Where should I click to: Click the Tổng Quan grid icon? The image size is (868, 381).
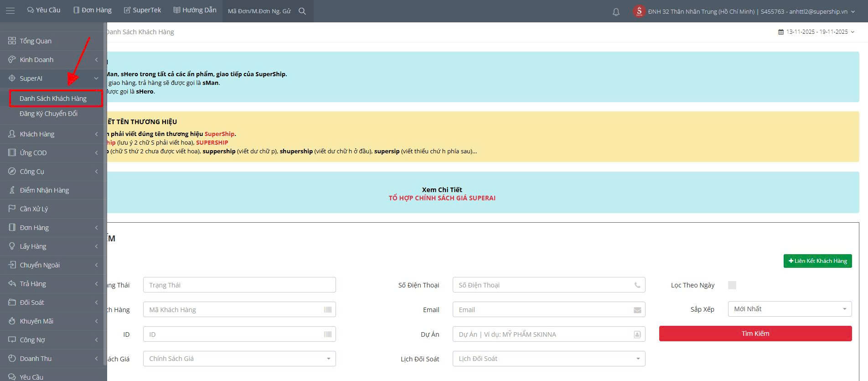12,41
